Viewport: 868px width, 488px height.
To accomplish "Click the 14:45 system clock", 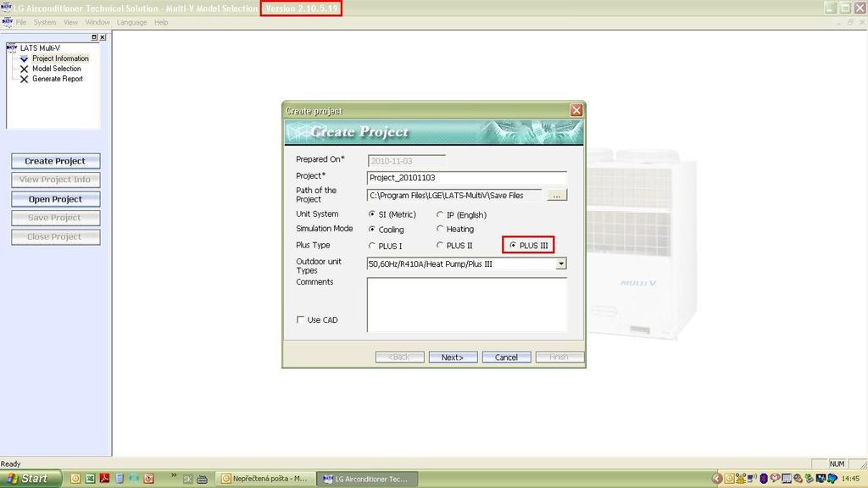I will click(x=850, y=479).
